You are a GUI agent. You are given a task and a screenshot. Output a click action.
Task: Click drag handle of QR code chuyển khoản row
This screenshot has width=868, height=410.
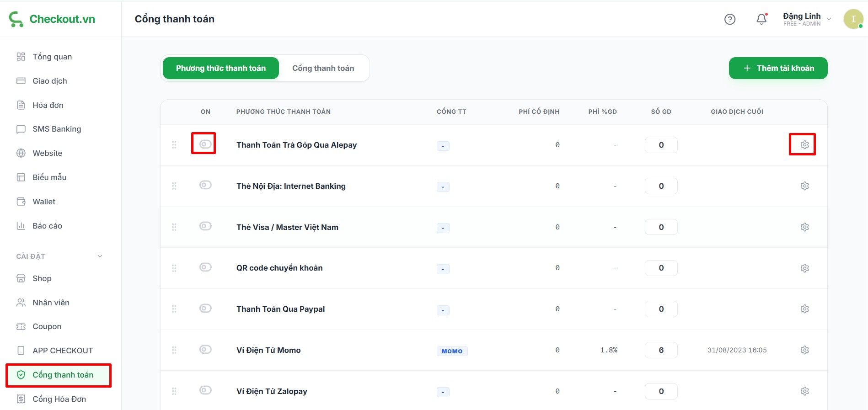point(174,268)
